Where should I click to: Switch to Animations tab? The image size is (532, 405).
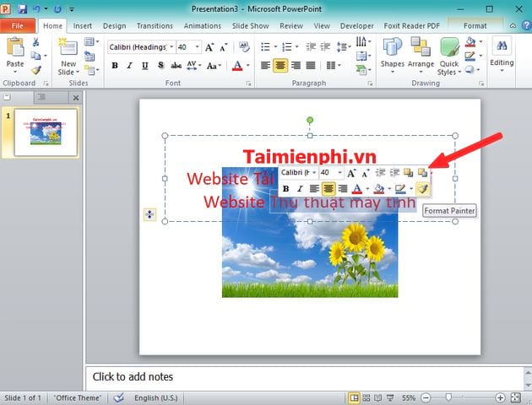pos(203,26)
